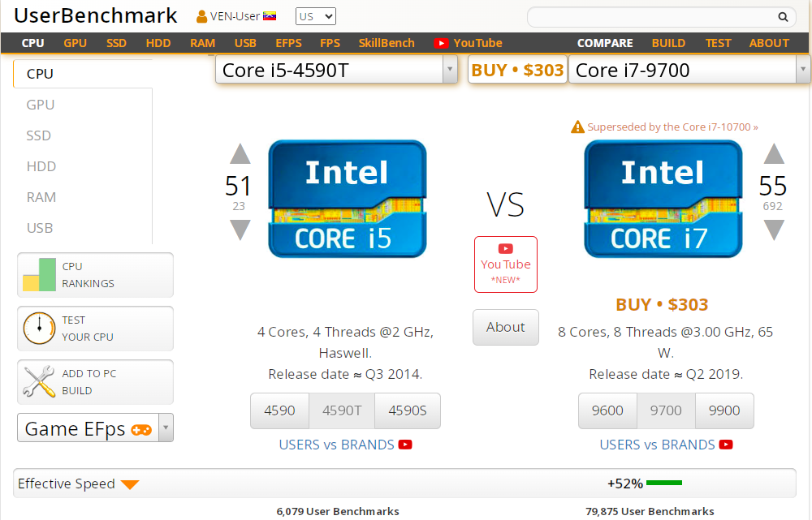The height and width of the screenshot is (520, 812).
Task: Click the Venezuela flag icon
Action: click(x=270, y=16)
